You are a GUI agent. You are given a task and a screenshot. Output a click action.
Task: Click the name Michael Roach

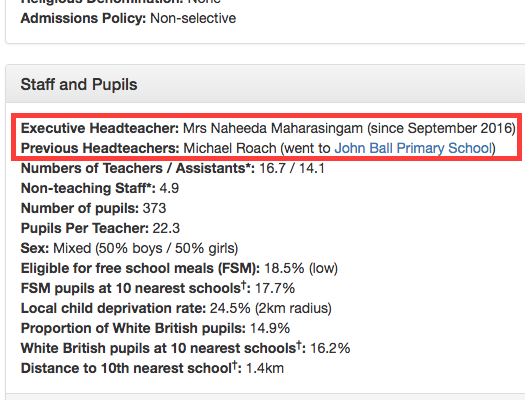click(x=230, y=148)
